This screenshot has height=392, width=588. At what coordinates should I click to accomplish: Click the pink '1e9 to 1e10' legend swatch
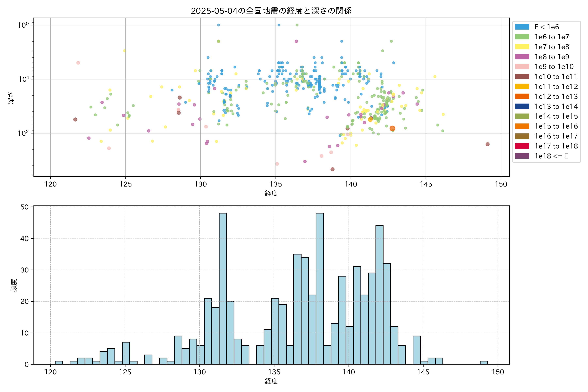[x=522, y=66]
